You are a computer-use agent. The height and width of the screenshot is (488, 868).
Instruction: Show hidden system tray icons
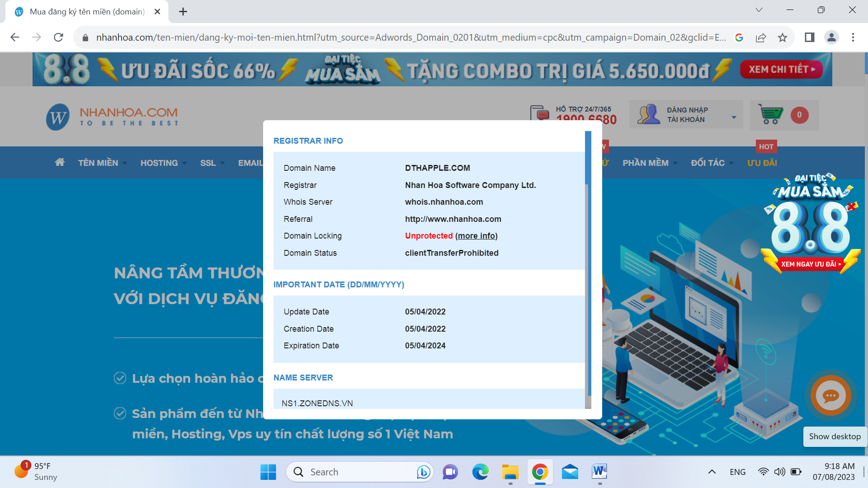point(712,472)
